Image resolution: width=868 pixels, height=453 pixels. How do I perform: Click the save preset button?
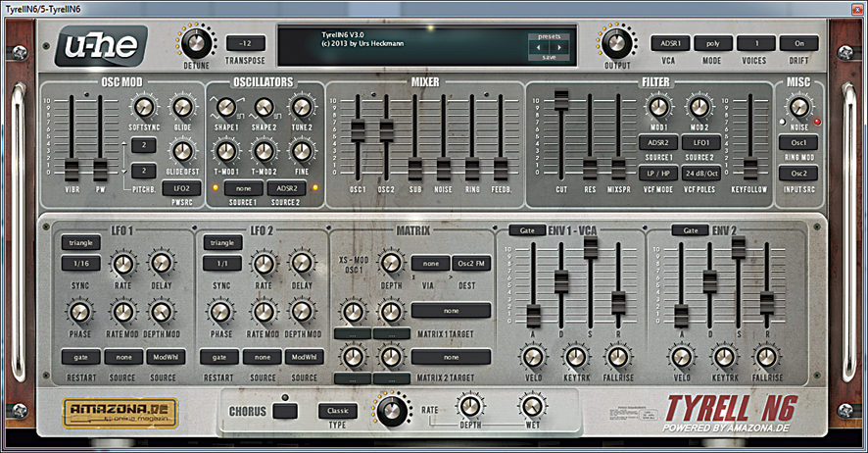(550, 57)
